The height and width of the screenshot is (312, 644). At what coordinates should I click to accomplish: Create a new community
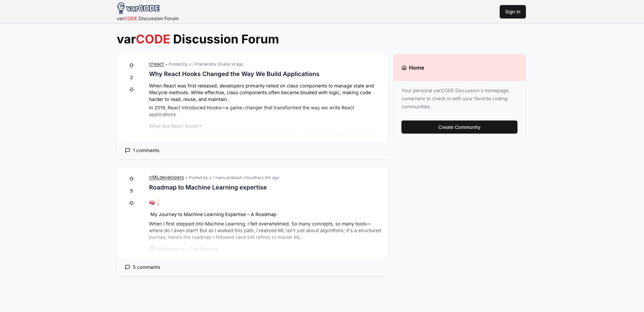click(459, 127)
